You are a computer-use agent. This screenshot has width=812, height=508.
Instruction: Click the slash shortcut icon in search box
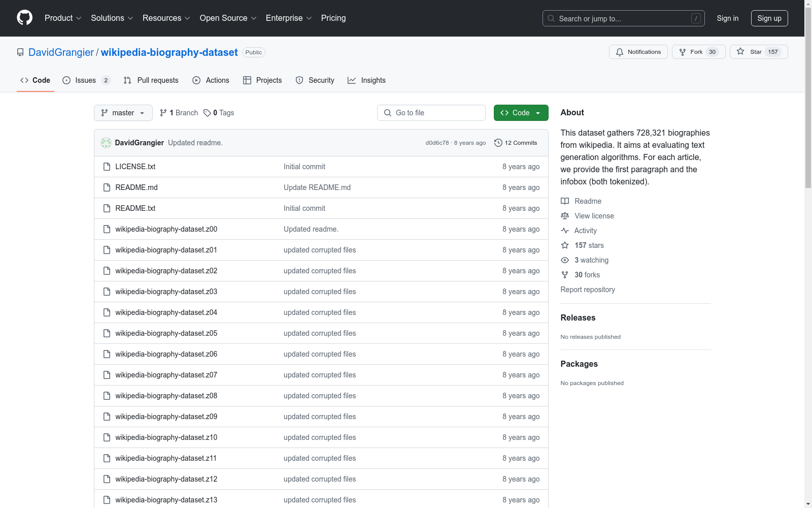pyautogui.click(x=696, y=18)
